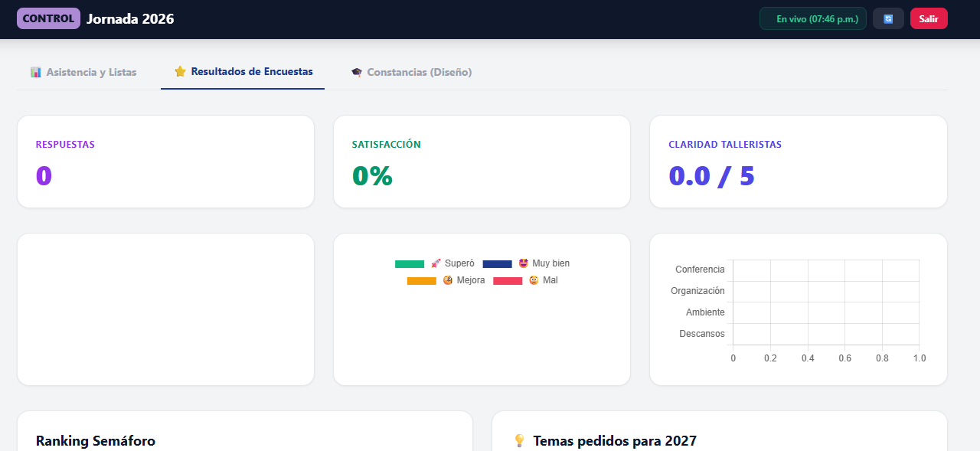
Task: Click the En vivo (07:46 p.m.) status pill
Action: pyautogui.click(x=813, y=18)
